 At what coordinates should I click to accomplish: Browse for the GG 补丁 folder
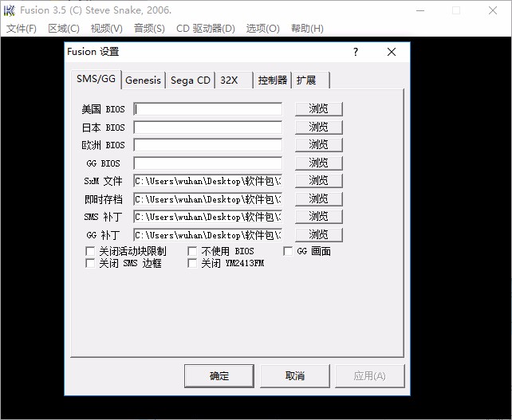coord(319,235)
